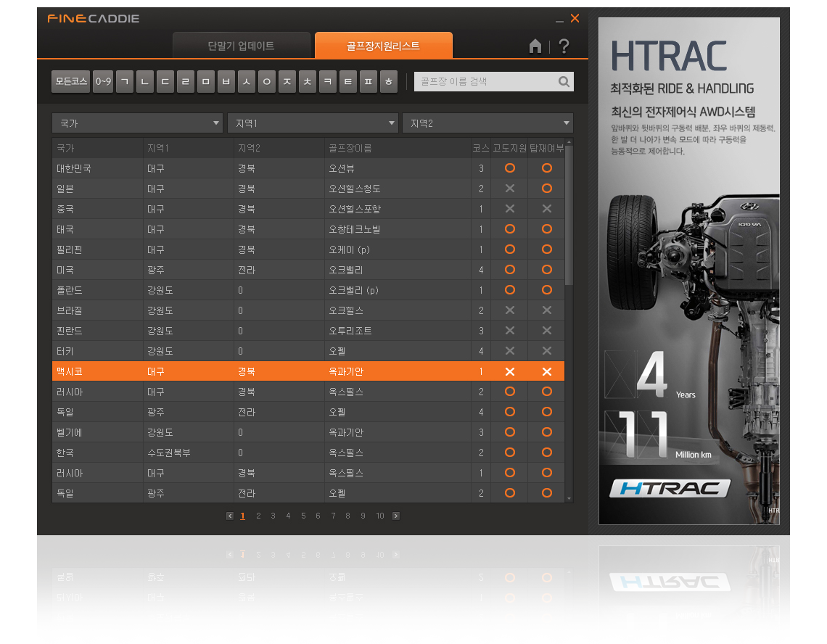
Task: Select the 오크힐스 course row
Action: pos(308,310)
